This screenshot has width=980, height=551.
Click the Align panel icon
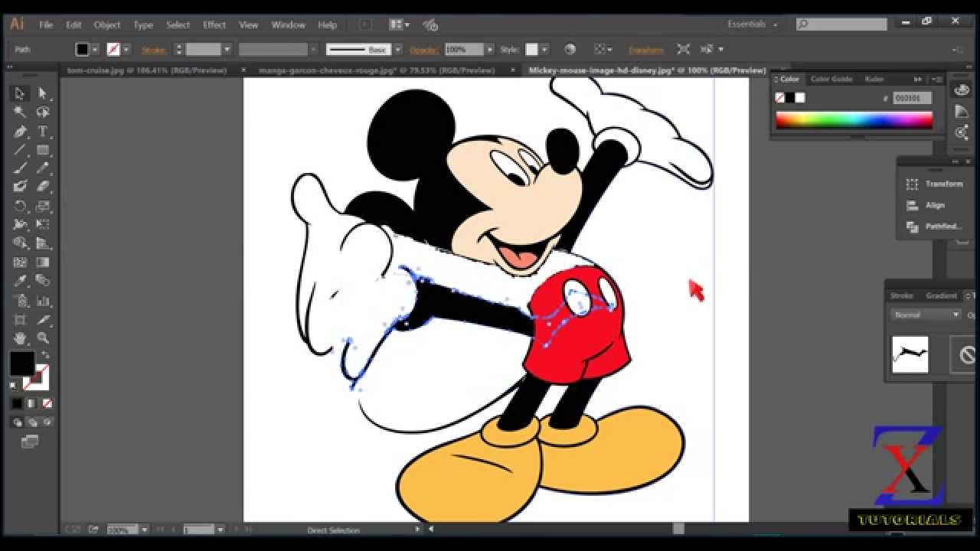[x=913, y=205]
